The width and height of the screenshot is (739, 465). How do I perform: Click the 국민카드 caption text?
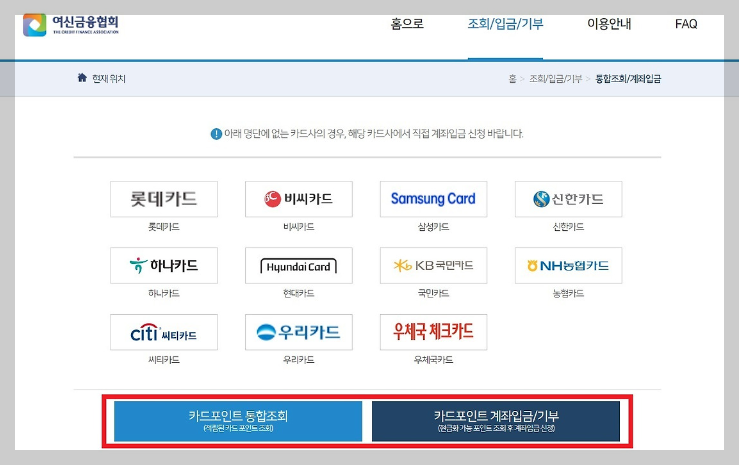434,294
